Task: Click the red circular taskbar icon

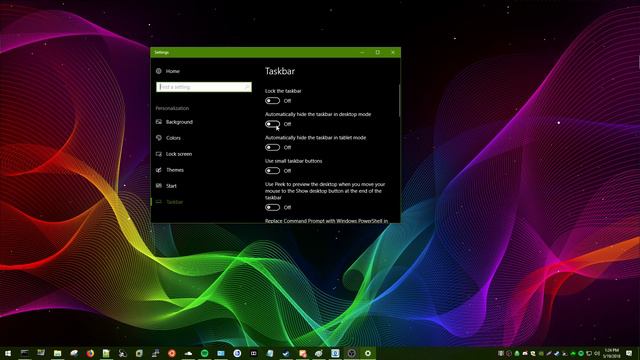Action: [x=172, y=353]
